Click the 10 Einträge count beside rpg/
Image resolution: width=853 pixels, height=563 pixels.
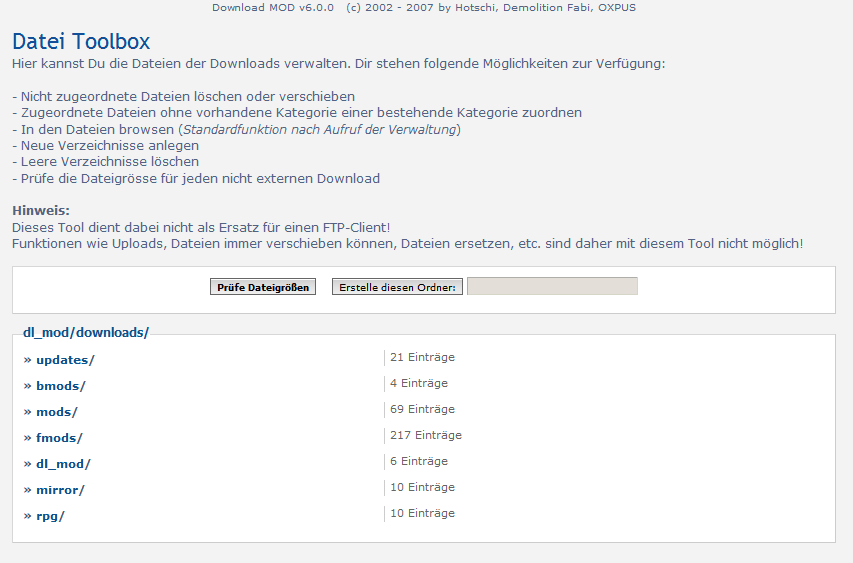point(422,513)
